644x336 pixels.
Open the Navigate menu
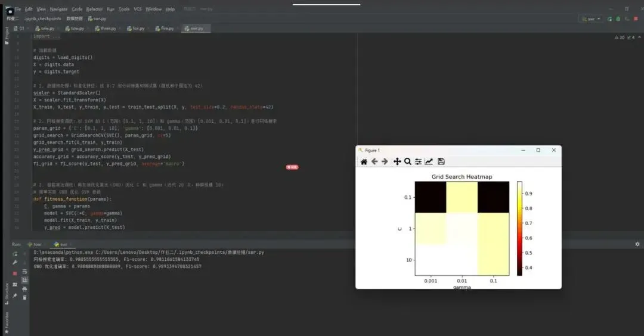[58, 9]
